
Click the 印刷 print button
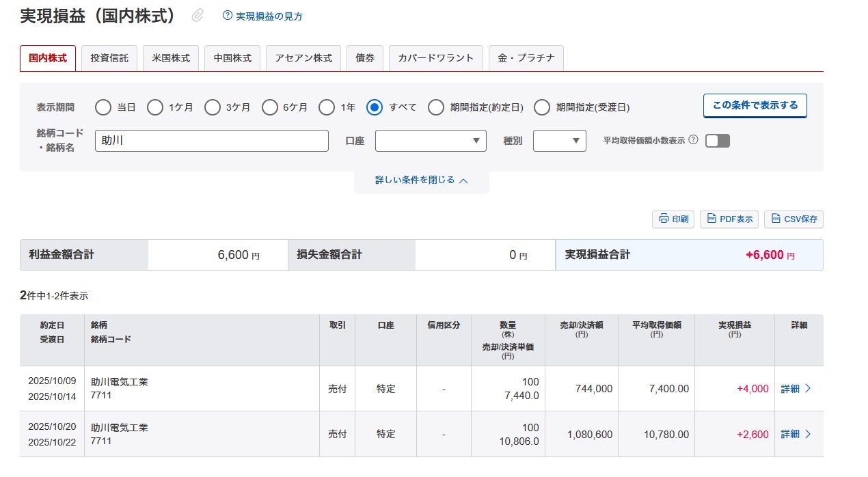tap(673, 219)
